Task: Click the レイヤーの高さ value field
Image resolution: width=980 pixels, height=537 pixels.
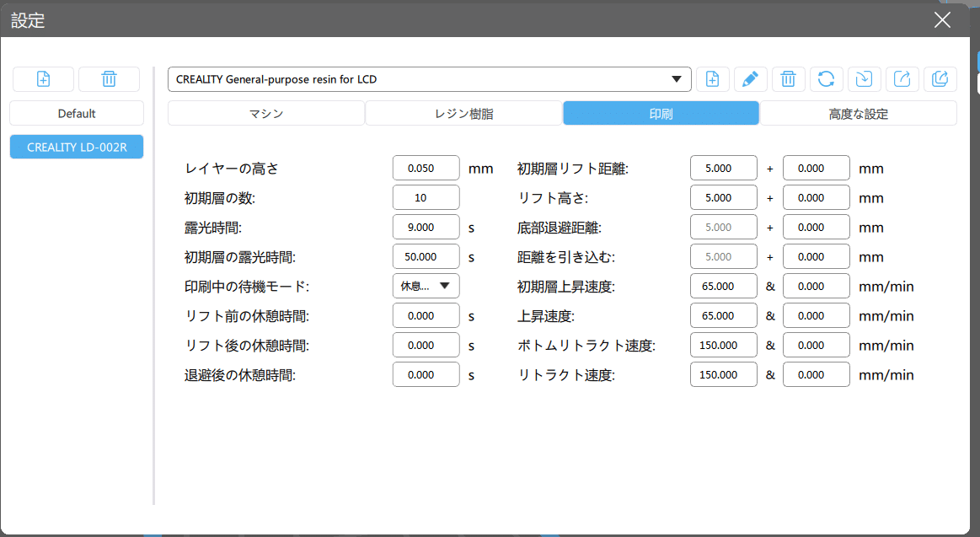Action: pyautogui.click(x=426, y=168)
